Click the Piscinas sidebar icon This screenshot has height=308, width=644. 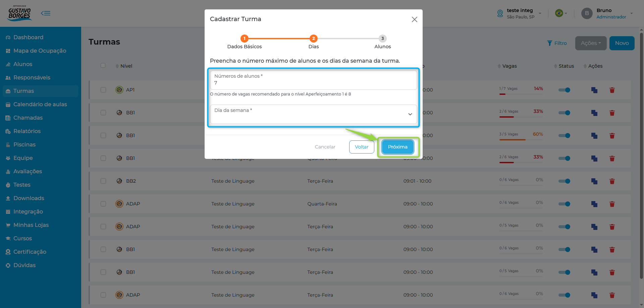point(8,145)
